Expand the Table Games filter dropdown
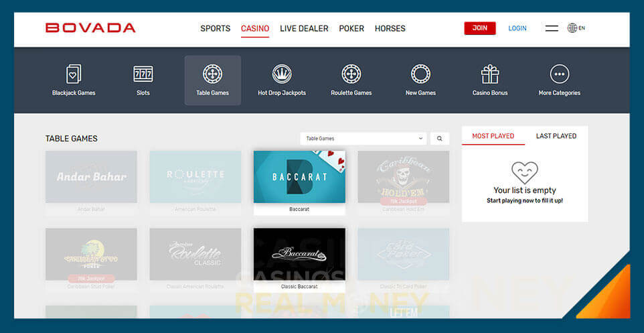The height and width of the screenshot is (333, 644). (x=363, y=139)
